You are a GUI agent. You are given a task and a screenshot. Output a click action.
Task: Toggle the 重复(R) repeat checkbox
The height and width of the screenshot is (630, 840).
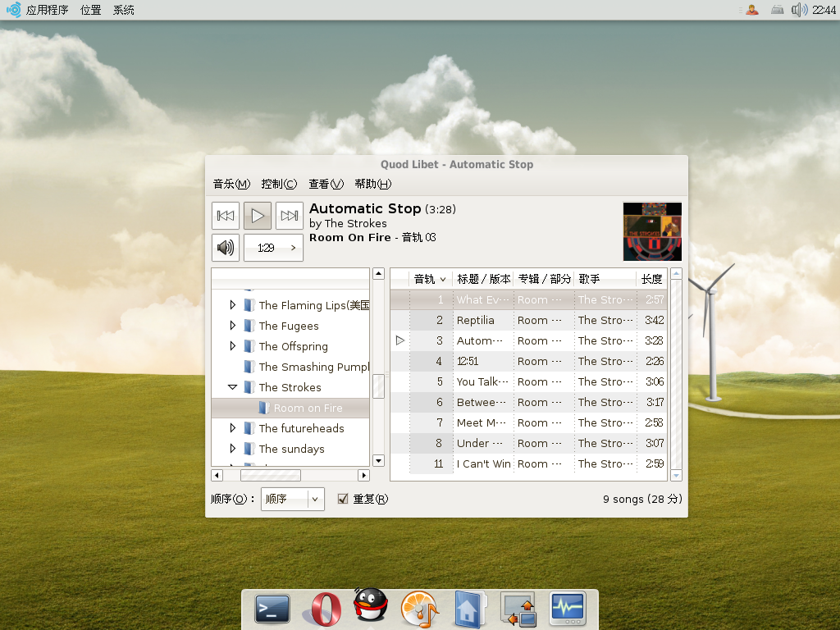[343, 499]
